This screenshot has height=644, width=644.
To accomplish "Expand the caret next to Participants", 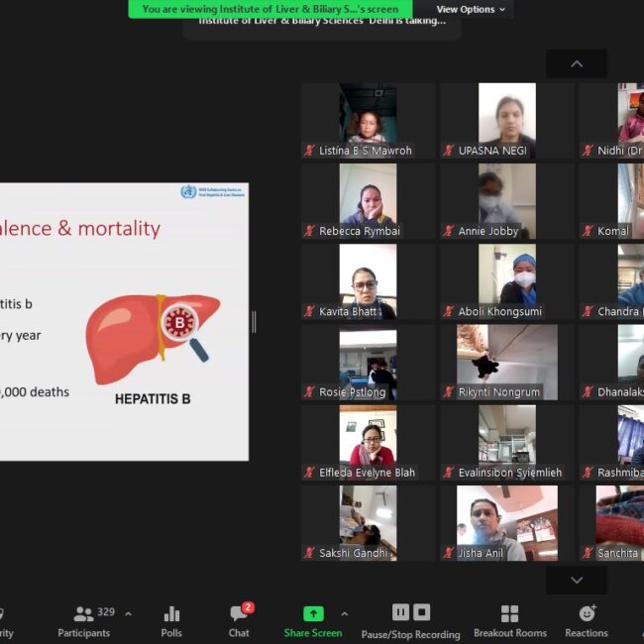I will coord(128,613).
